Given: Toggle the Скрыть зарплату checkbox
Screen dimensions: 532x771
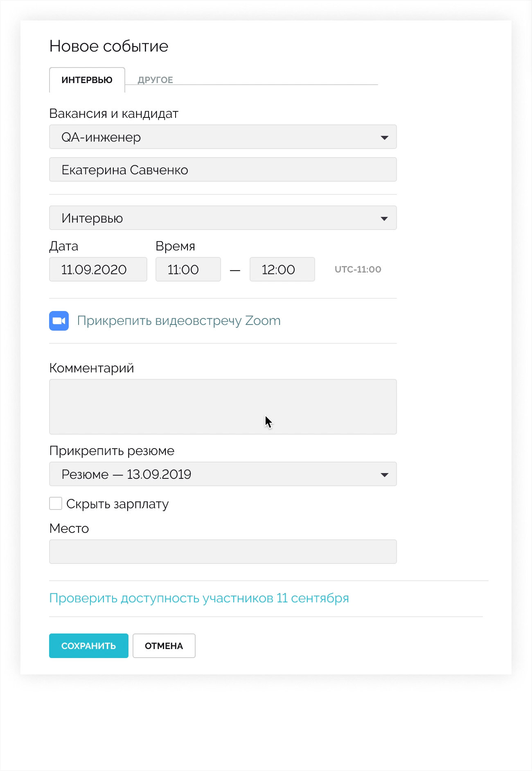Looking at the screenshot, I should [56, 503].
